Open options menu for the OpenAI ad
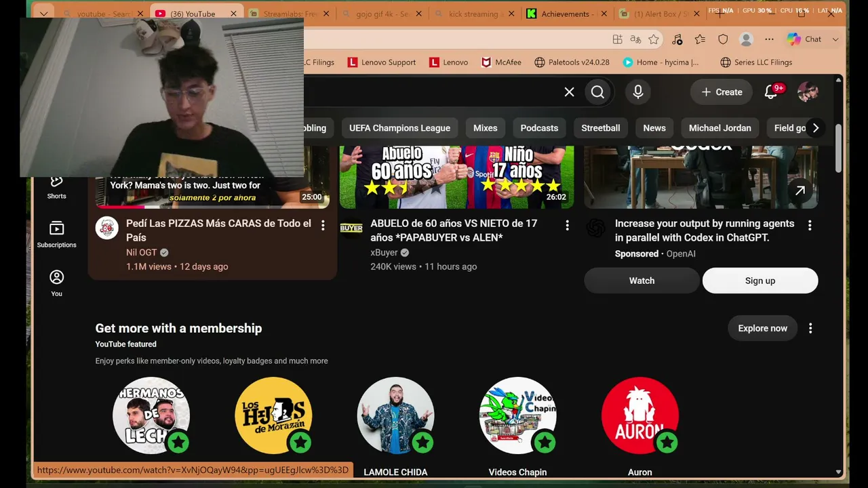The image size is (868, 488). [810, 225]
